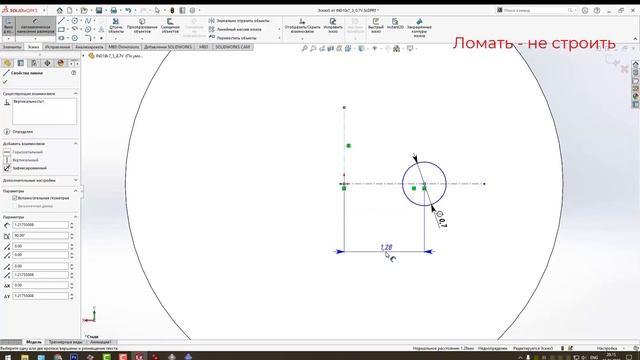Toggle the construction geometry checkbox
Image resolution: width=640 pixels, height=360 pixels.
(15, 198)
